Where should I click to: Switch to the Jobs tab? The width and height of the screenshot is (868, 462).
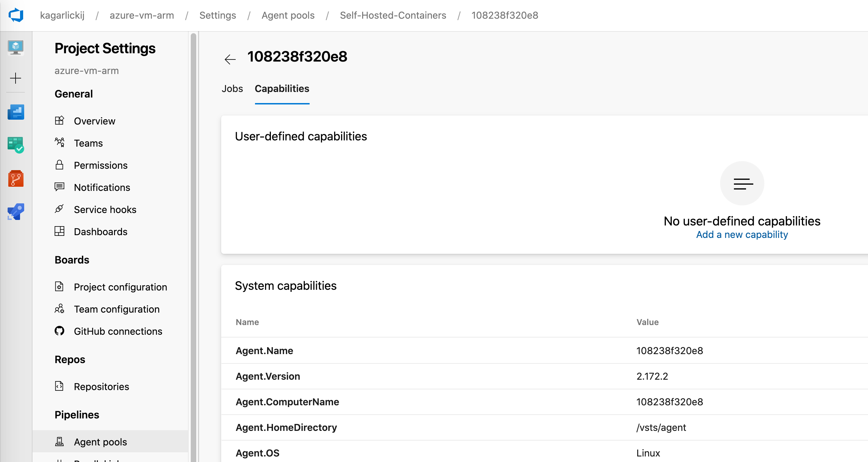pyautogui.click(x=232, y=89)
